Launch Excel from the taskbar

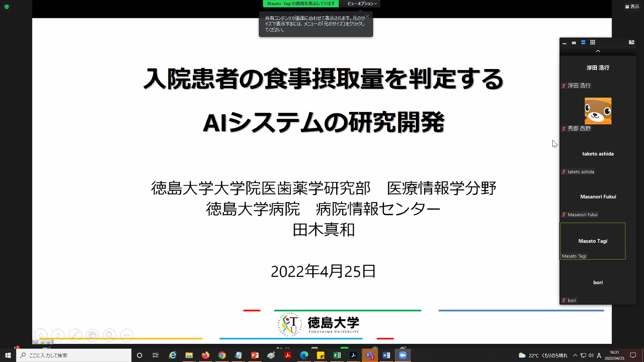[337, 355]
